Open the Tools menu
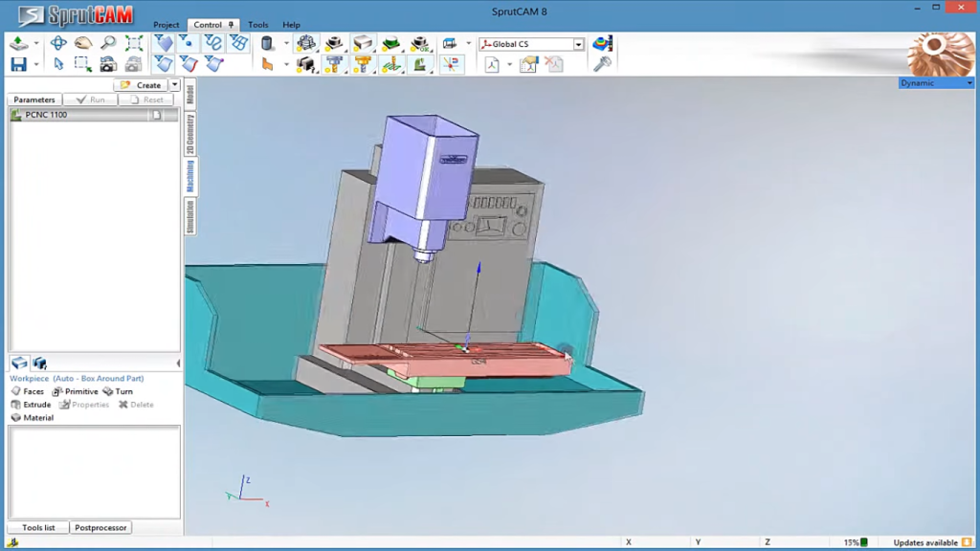 click(x=257, y=25)
